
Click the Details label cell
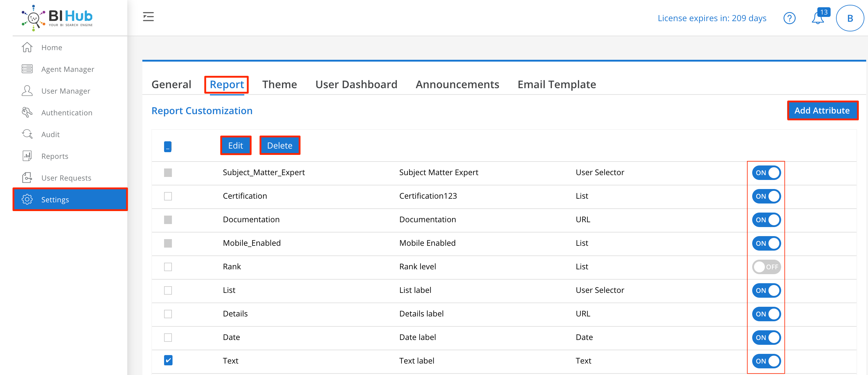(421, 314)
